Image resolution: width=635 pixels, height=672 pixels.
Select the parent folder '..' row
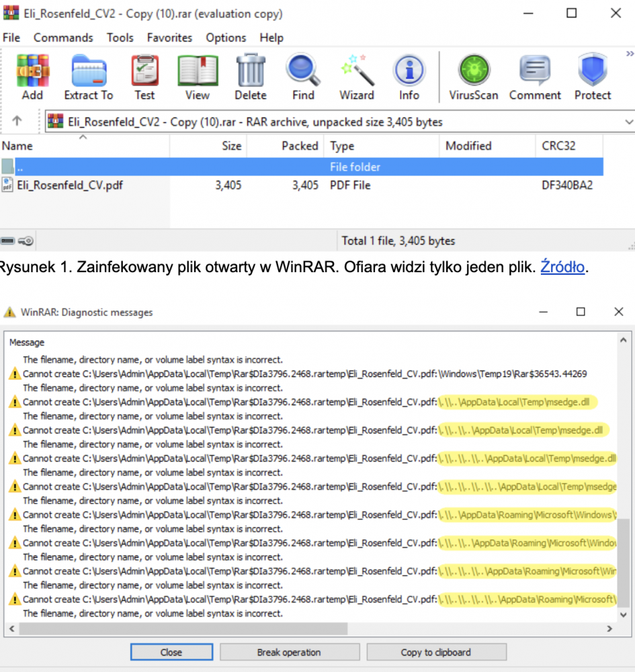pyautogui.click(x=302, y=167)
